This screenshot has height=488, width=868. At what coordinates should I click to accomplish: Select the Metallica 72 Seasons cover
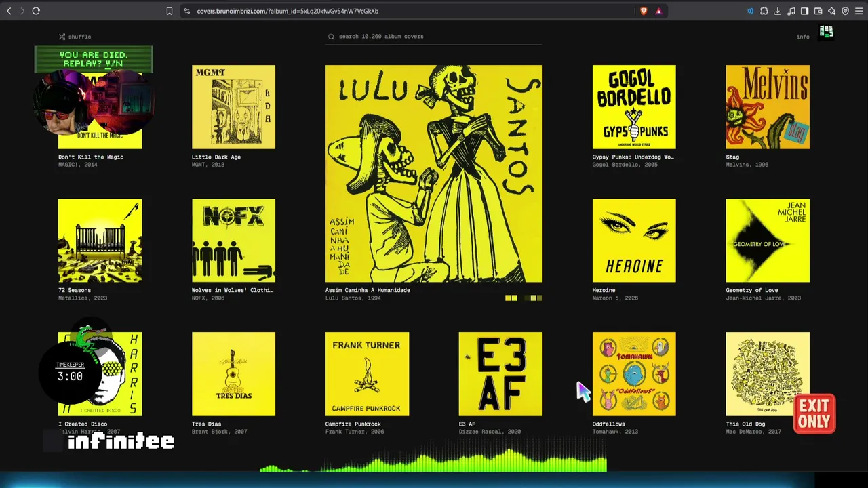tap(100, 241)
